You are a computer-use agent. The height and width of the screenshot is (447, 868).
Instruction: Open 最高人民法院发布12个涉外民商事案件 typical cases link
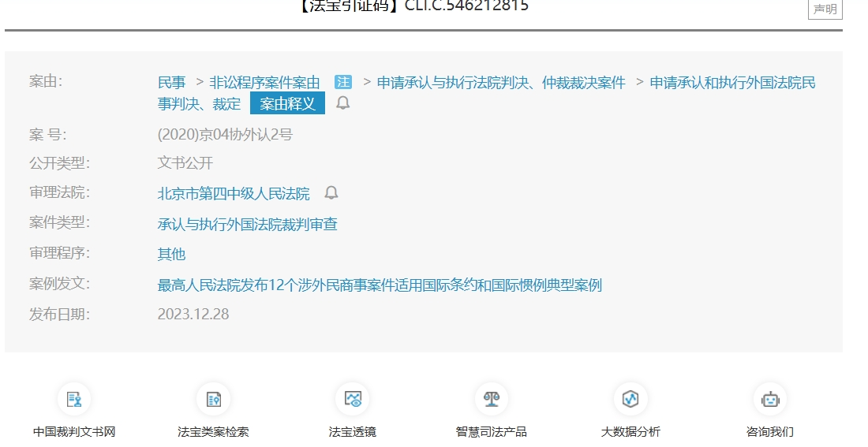pyautogui.click(x=379, y=285)
